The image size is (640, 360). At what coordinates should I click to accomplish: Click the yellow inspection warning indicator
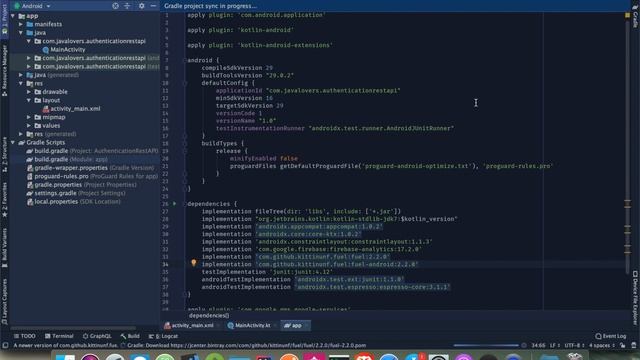coord(627,15)
